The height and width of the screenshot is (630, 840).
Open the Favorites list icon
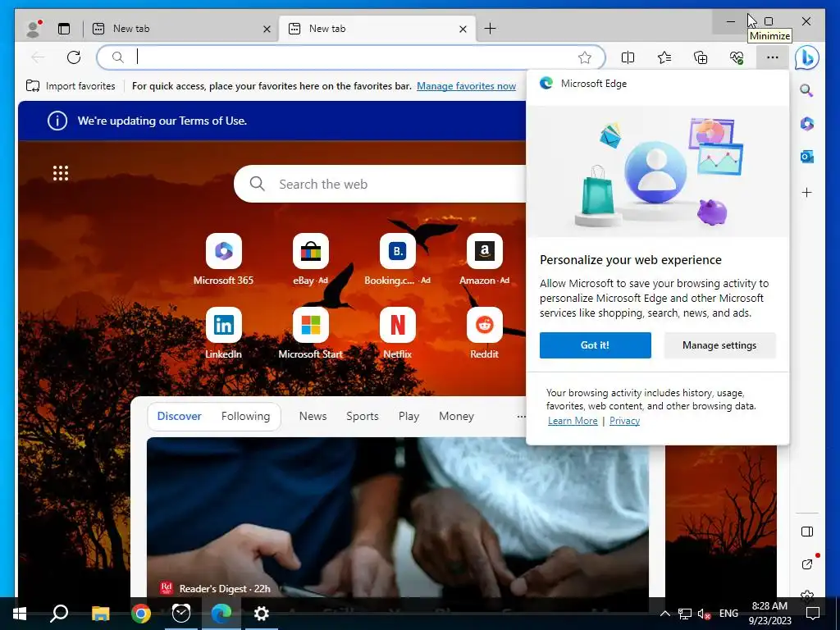tap(664, 57)
